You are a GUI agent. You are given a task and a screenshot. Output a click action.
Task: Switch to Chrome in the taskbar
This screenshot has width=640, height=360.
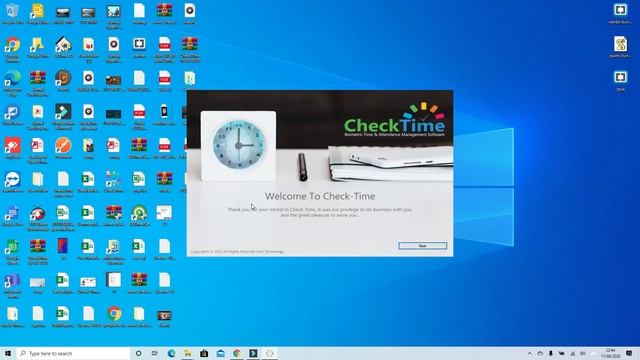(237, 353)
